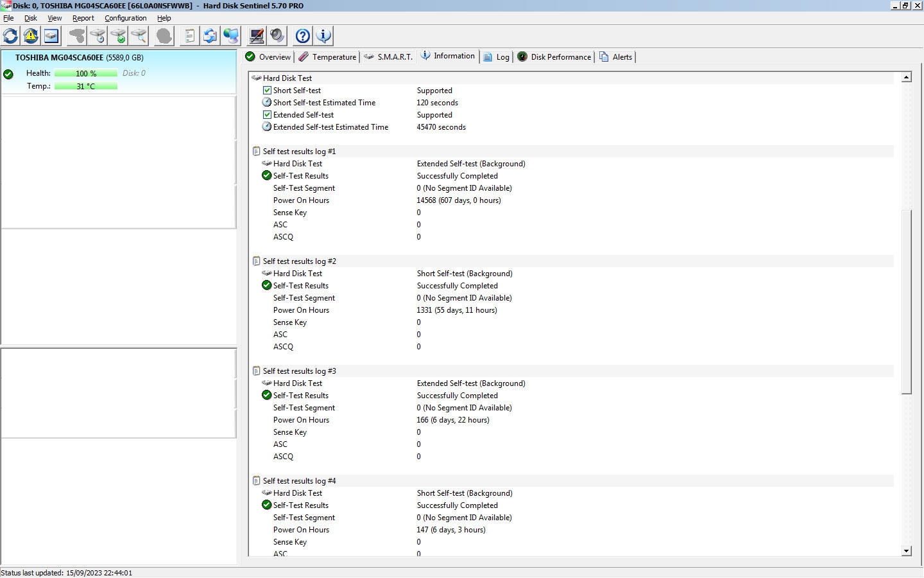Click the speaker sound toolbar icon
This screenshot has width=924, height=578.
(277, 36)
